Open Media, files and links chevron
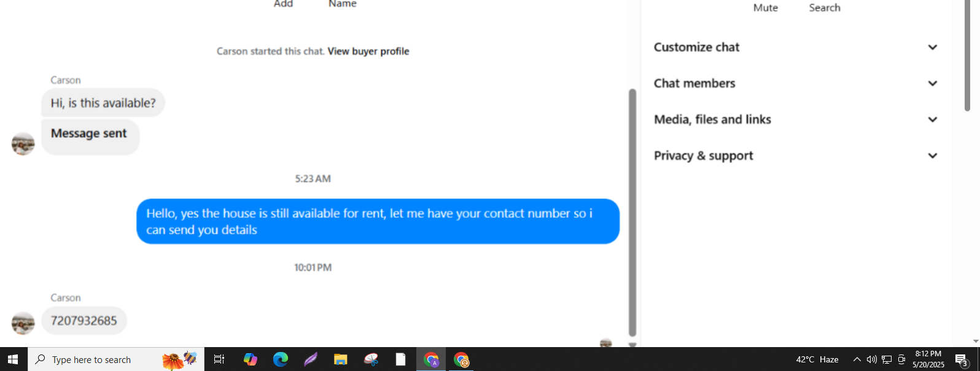 click(x=932, y=120)
